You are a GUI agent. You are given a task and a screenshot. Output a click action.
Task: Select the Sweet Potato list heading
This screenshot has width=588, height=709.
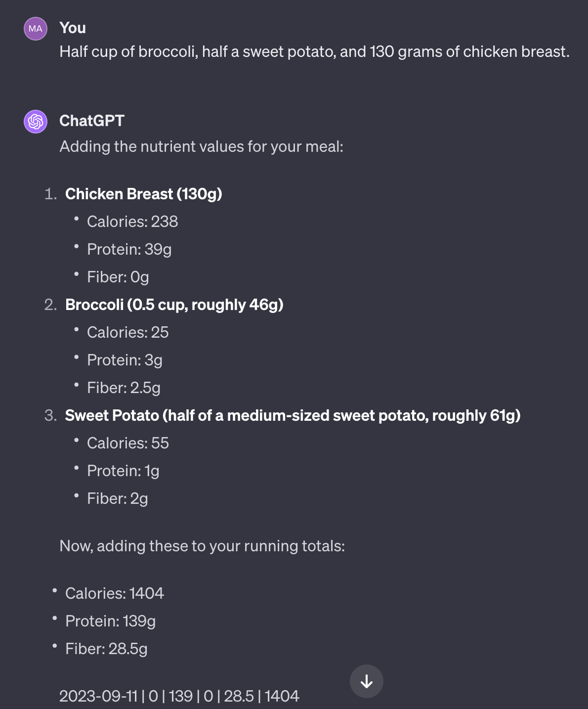(x=293, y=415)
